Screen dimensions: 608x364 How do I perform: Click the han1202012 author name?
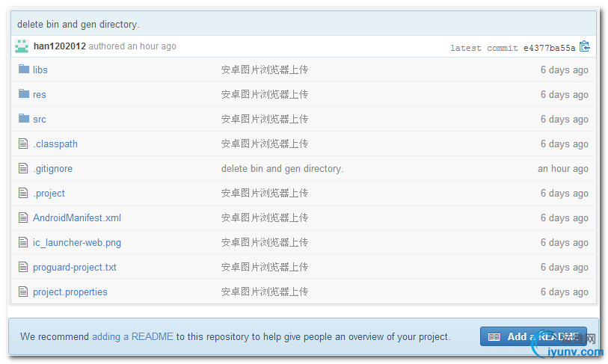coord(60,46)
